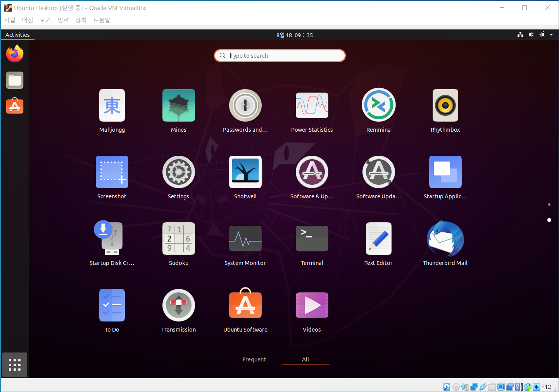The image size is (559, 392).
Task: Open the clock and calendar menu
Action: (295, 35)
